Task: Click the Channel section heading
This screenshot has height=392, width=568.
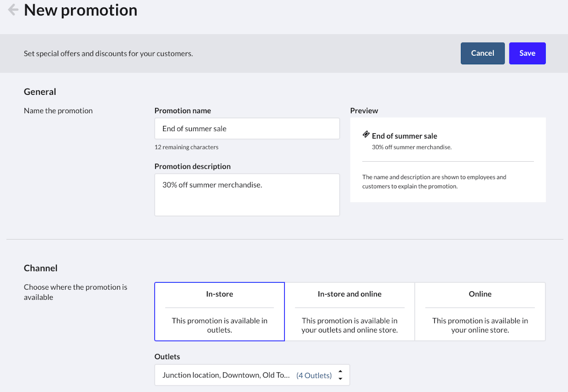Action: click(41, 268)
